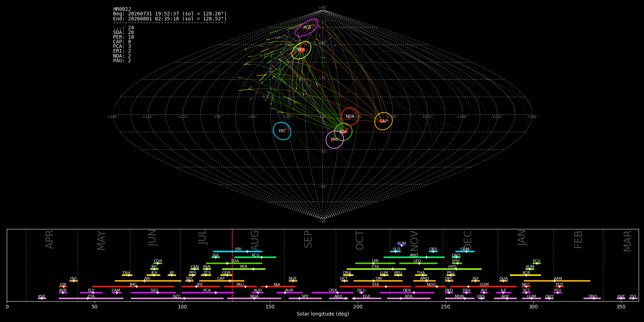Viewport: 644px width, 322px height.
Task: Select the AAN orange shower bar
Action: click(x=557, y=281)
